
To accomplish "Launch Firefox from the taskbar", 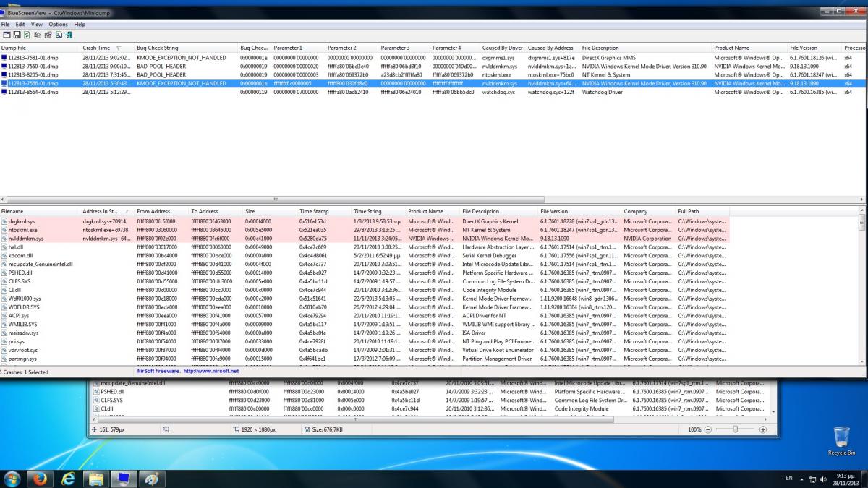I will point(39,479).
